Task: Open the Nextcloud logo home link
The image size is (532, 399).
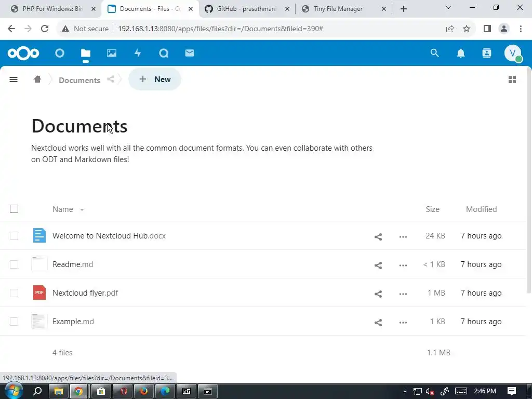Action: pyautogui.click(x=23, y=54)
